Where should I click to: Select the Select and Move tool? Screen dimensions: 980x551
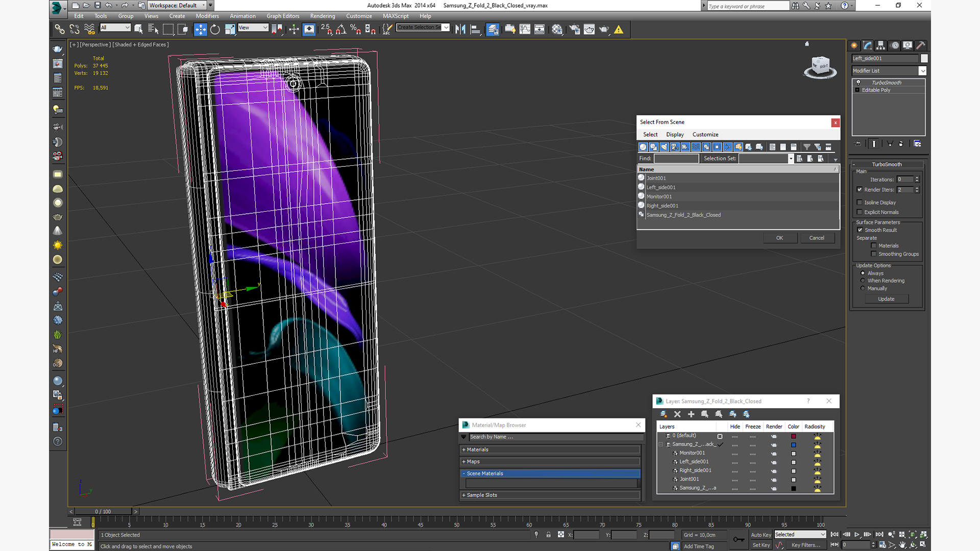pyautogui.click(x=200, y=29)
